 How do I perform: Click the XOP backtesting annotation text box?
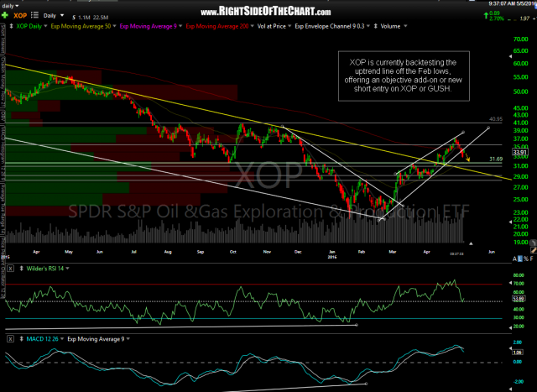coord(404,76)
